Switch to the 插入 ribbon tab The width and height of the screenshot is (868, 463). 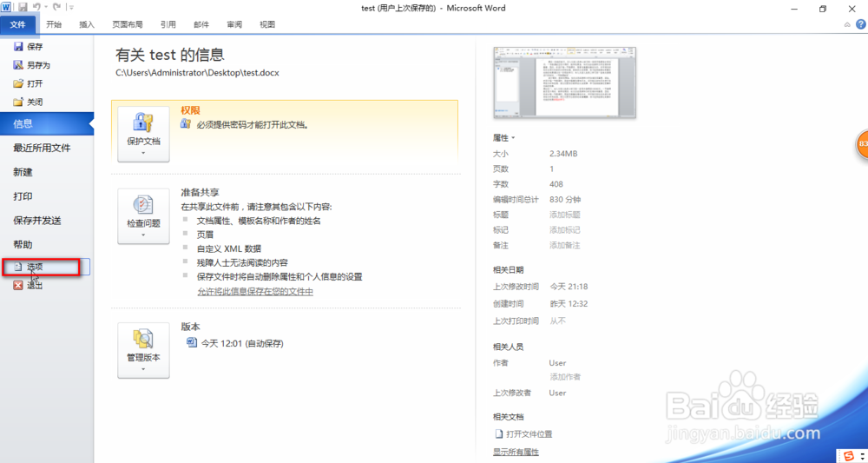point(87,24)
